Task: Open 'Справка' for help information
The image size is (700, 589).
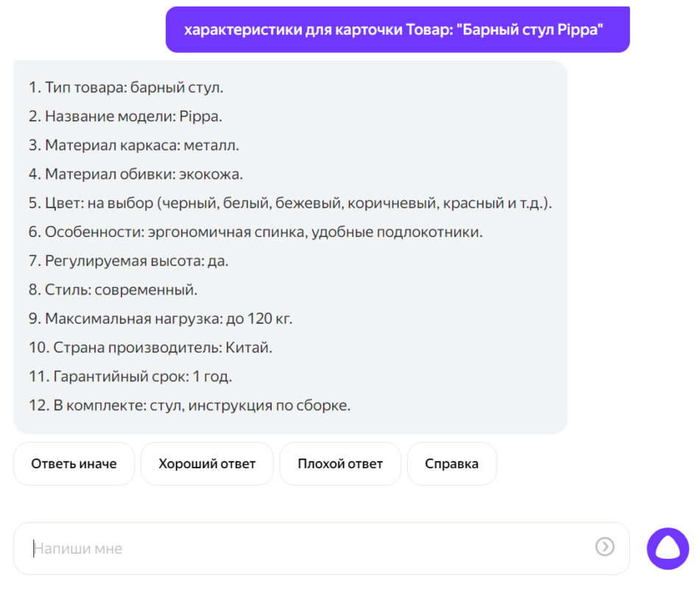Action: (x=451, y=463)
